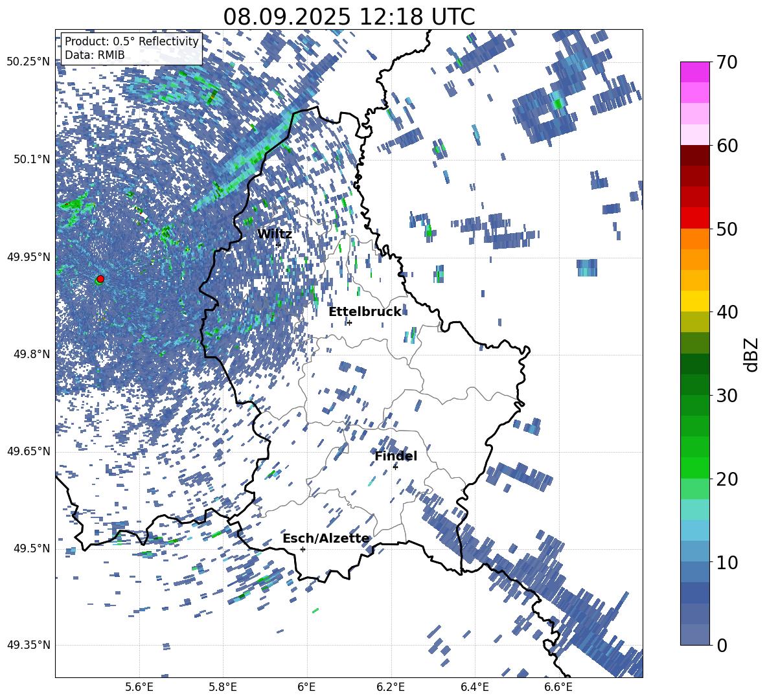Click the Ettelbruck station cross marker
The height and width of the screenshot is (700, 767).
(x=349, y=322)
